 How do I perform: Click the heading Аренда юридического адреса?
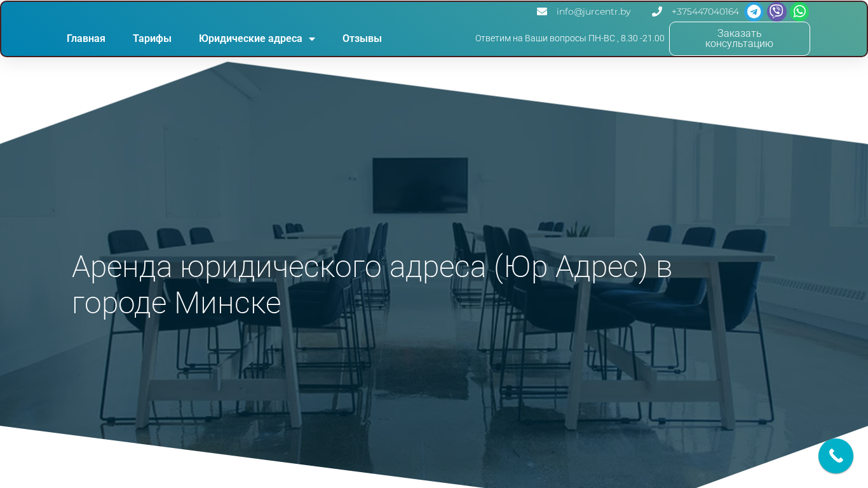(372, 285)
